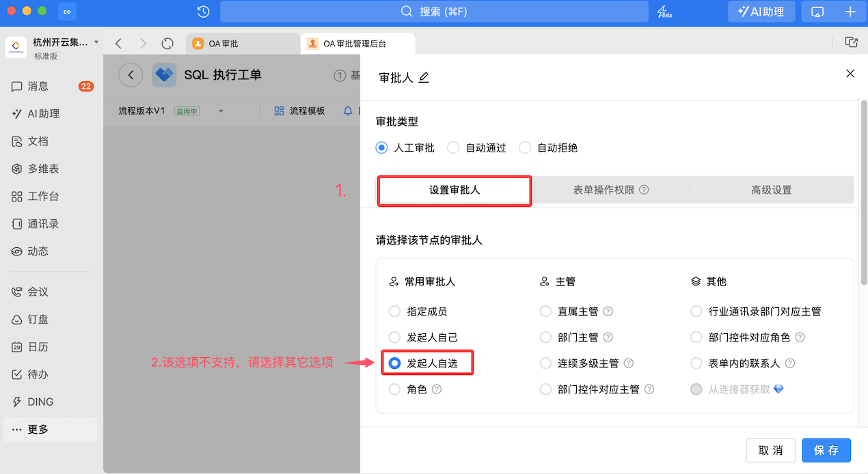Switch to the 高级设置 tab
Image resolution: width=868 pixels, height=474 pixels.
click(771, 190)
